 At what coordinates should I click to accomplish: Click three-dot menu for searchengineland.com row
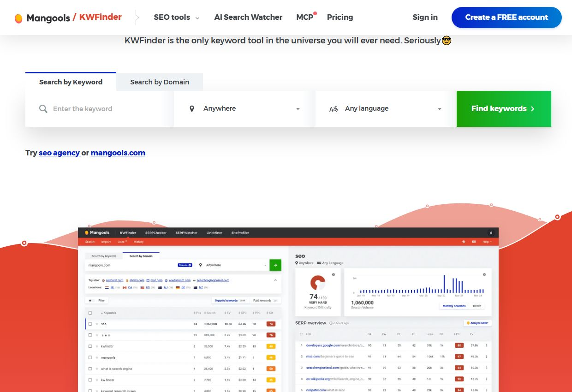coord(486,368)
